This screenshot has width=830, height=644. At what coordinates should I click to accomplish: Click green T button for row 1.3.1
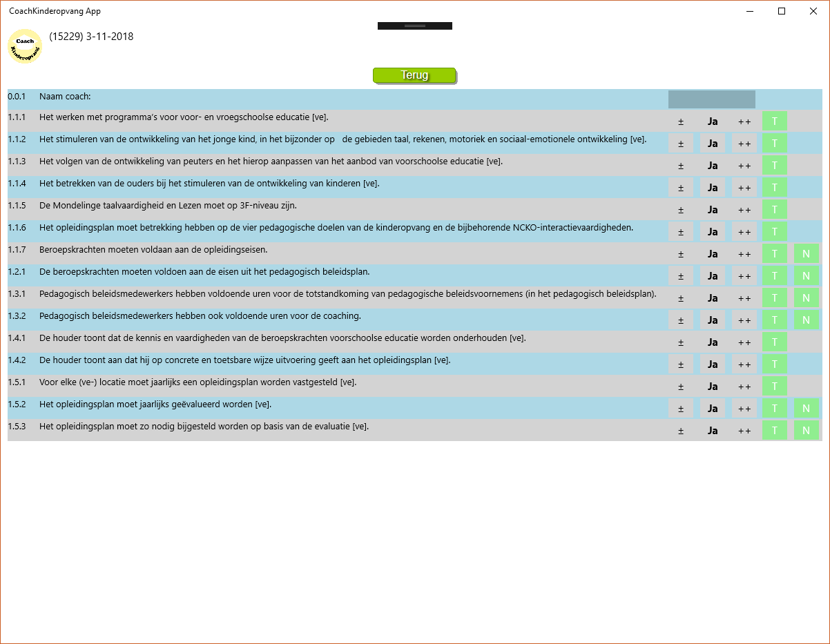[x=775, y=298]
